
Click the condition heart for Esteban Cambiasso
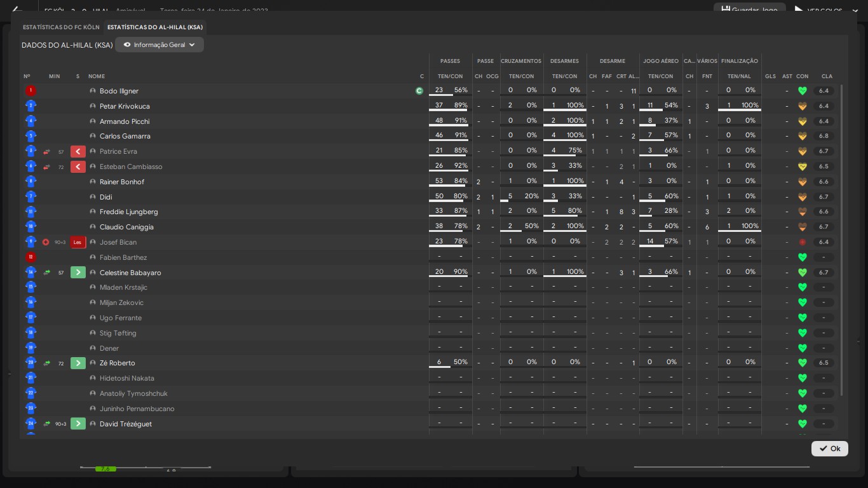point(803,166)
